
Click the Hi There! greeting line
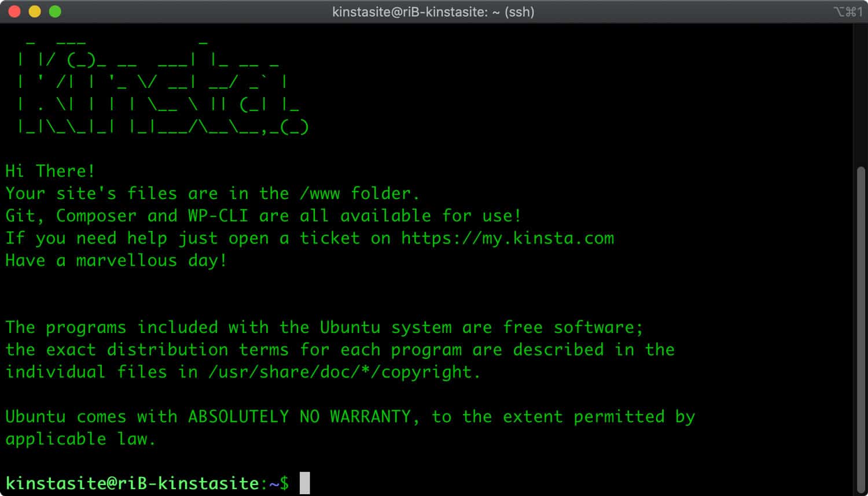[51, 171]
